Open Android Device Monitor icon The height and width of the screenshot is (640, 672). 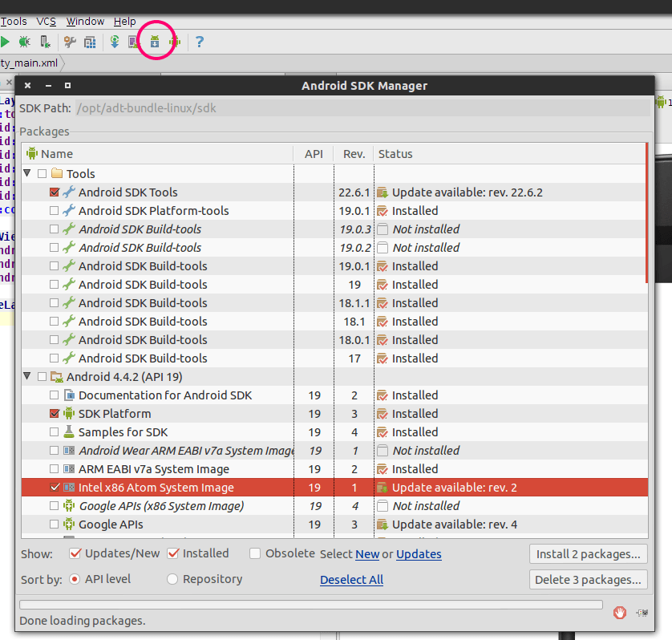[x=175, y=42]
